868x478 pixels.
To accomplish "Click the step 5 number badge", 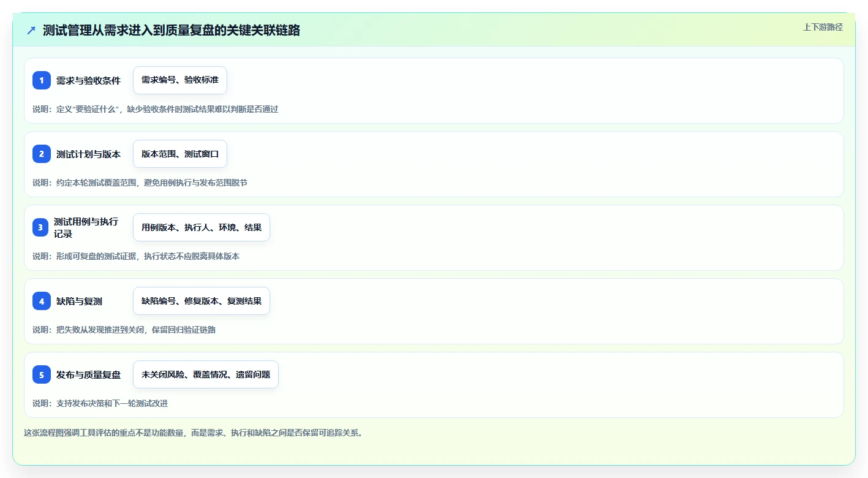I will pyautogui.click(x=42, y=374).
